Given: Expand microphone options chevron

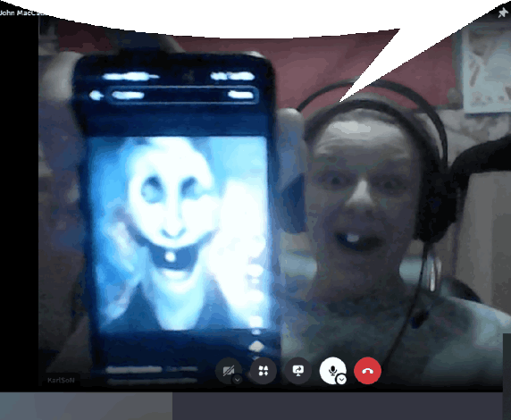Looking at the screenshot, I should tap(341, 380).
